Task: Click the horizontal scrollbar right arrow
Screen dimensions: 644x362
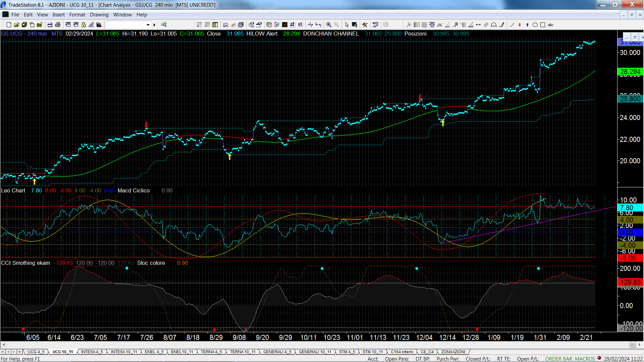Action: coord(640,345)
